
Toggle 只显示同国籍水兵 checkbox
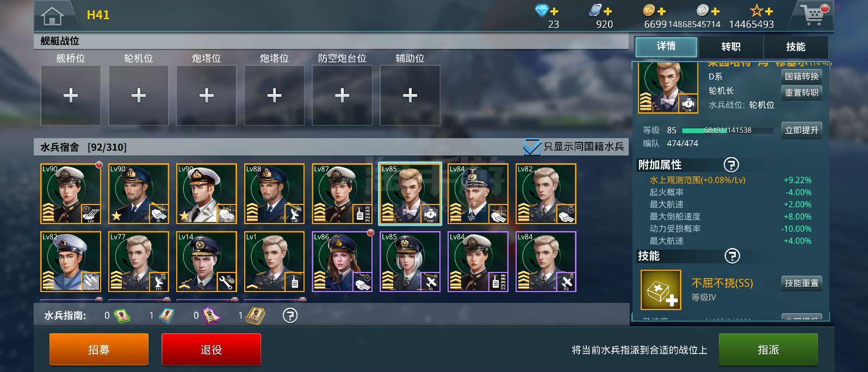pyautogui.click(x=531, y=147)
